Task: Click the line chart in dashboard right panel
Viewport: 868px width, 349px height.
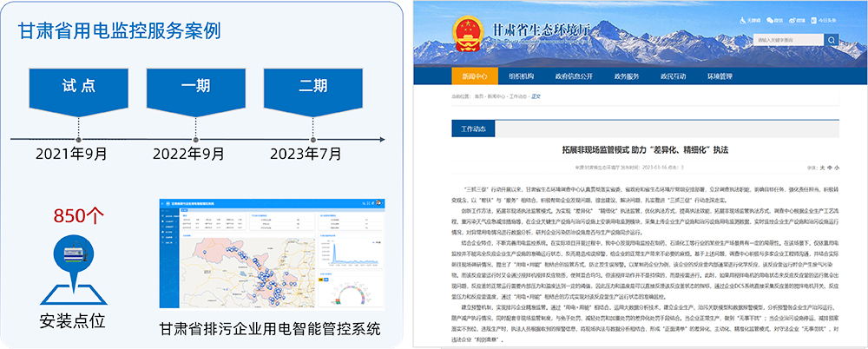Action: pos(351,254)
